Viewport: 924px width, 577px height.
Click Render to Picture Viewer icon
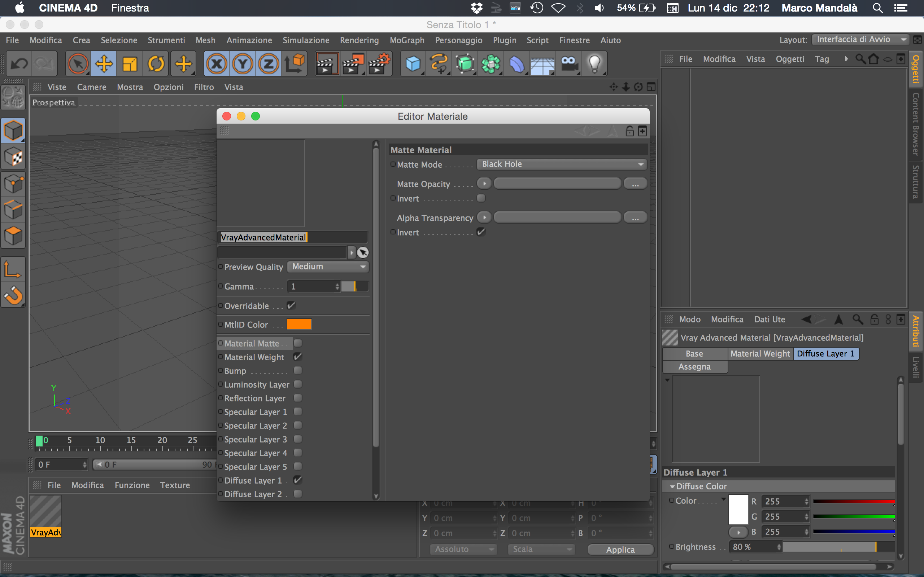coord(352,64)
